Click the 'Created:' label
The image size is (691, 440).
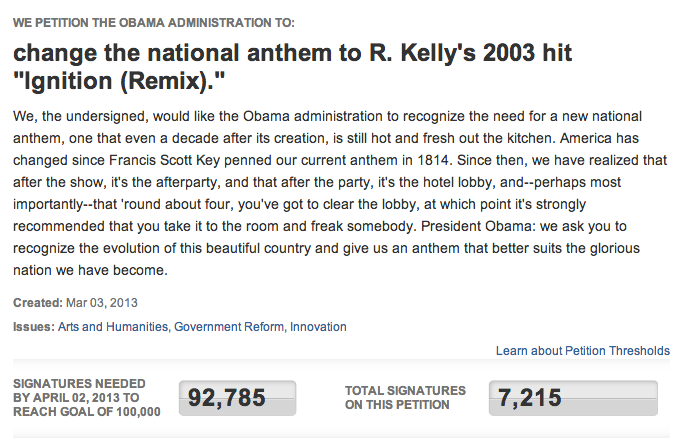click(38, 303)
